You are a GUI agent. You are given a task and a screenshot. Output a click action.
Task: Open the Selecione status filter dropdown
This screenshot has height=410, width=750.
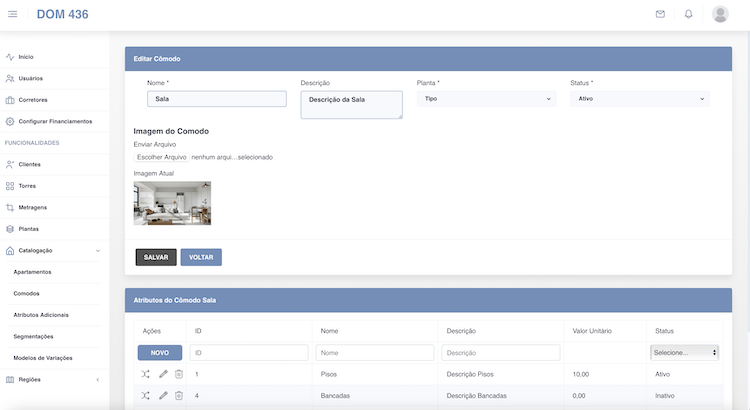pyautogui.click(x=684, y=353)
